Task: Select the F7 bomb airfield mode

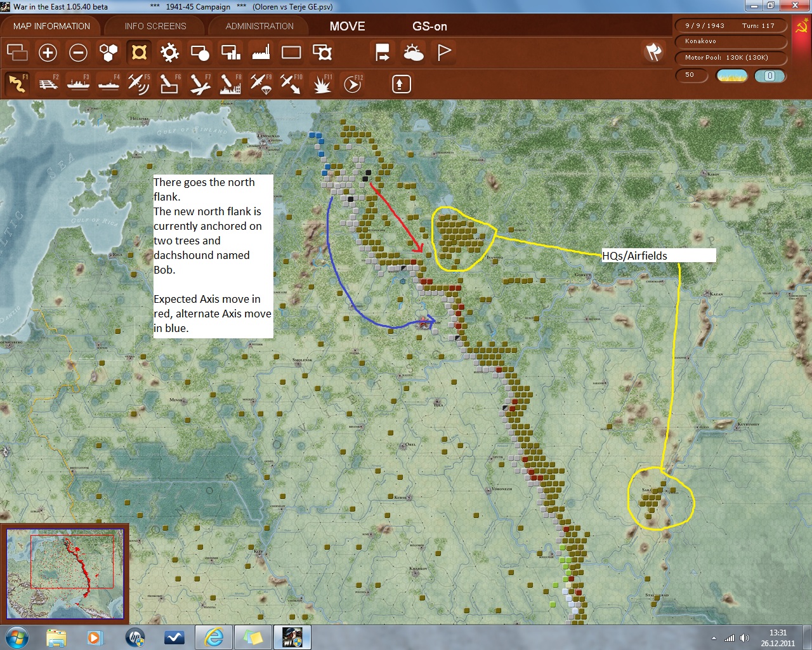Action: coord(200,83)
